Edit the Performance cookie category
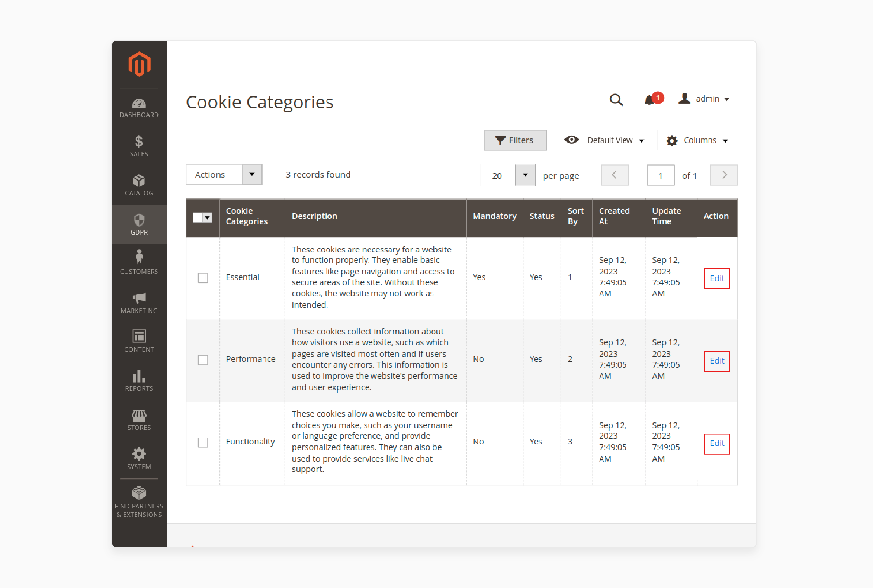The width and height of the screenshot is (873, 588). [x=717, y=361]
